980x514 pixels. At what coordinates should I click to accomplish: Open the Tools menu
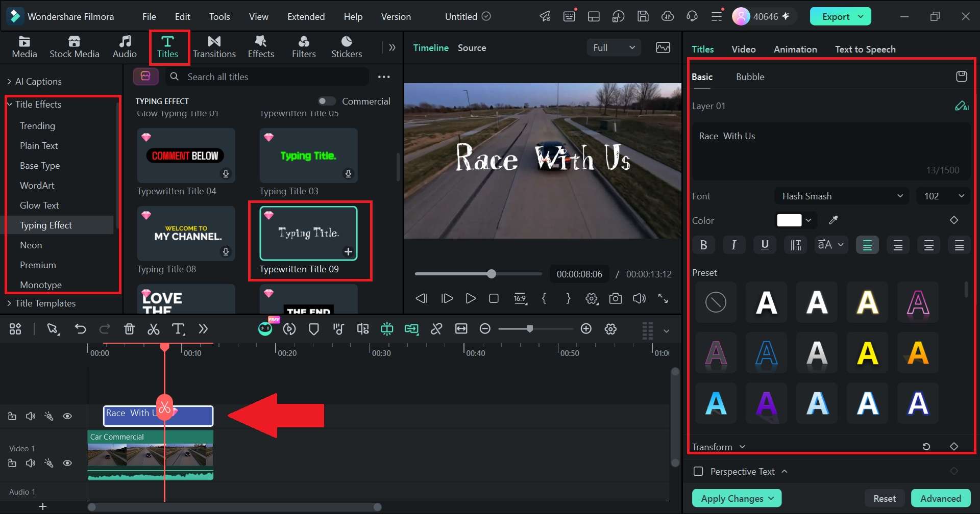coord(219,16)
